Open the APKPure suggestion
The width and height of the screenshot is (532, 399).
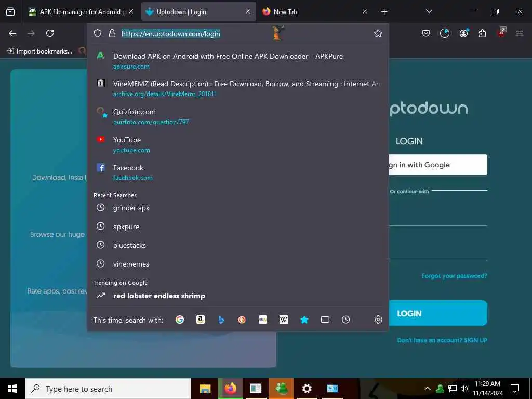coord(238,61)
